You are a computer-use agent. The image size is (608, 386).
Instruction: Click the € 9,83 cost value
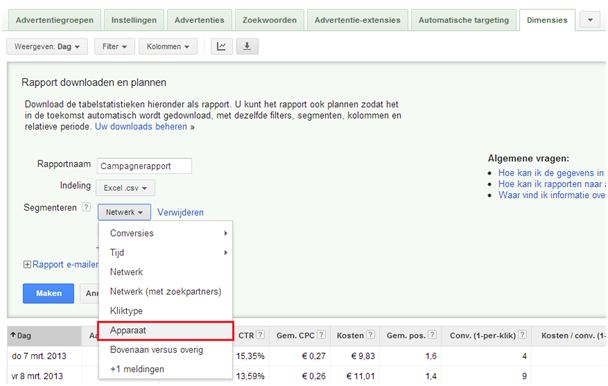pyautogui.click(x=363, y=356)
